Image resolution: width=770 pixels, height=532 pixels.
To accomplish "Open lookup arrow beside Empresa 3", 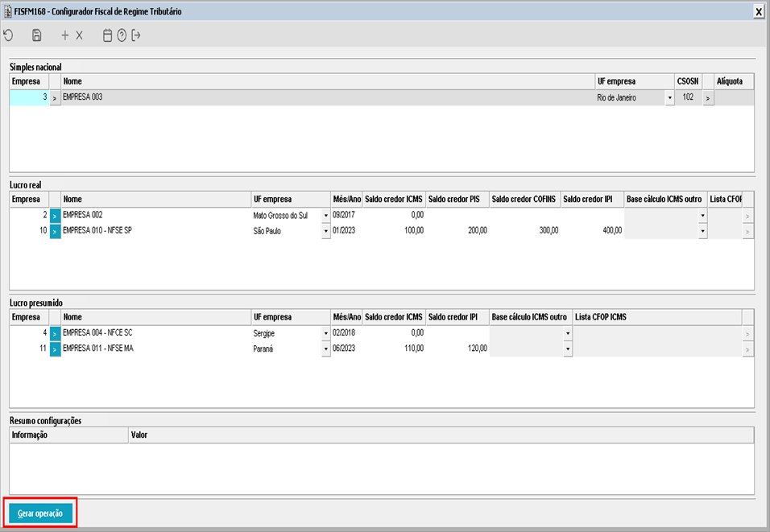I will 55,97.
